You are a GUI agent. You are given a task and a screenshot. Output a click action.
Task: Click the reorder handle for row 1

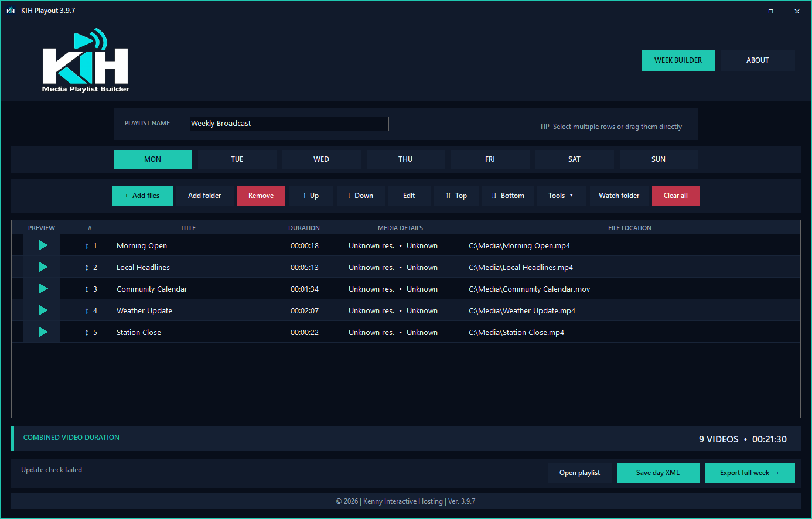click(87, 246)
